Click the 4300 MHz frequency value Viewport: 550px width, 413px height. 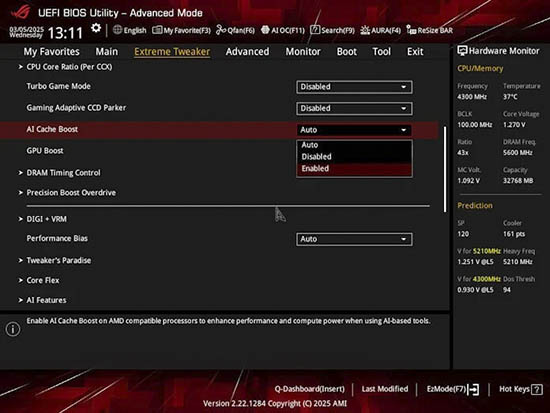coord(472,97)
